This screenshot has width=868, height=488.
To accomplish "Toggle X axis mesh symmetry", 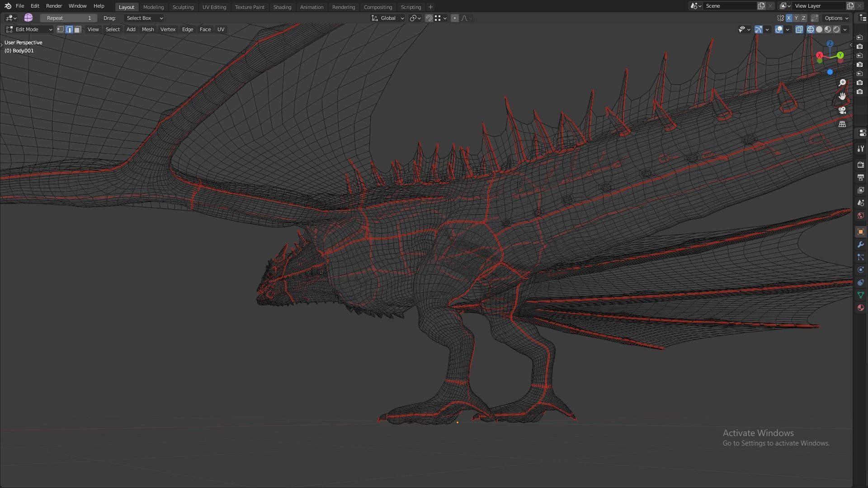I will point(789,18).
